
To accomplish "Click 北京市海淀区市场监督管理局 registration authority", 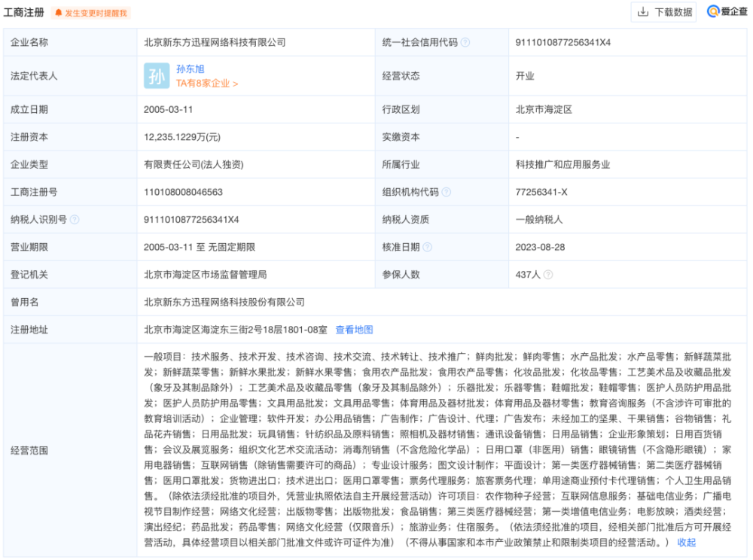I will point(205,275).
